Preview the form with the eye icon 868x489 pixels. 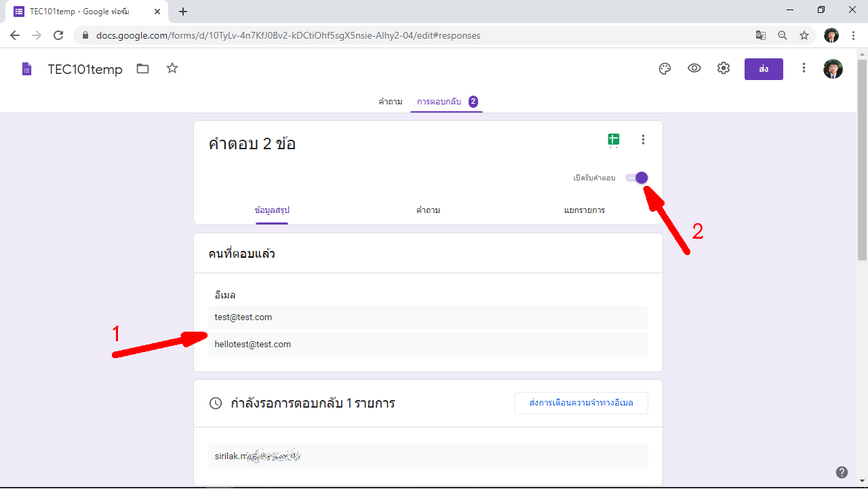click(x=694, y=69)
